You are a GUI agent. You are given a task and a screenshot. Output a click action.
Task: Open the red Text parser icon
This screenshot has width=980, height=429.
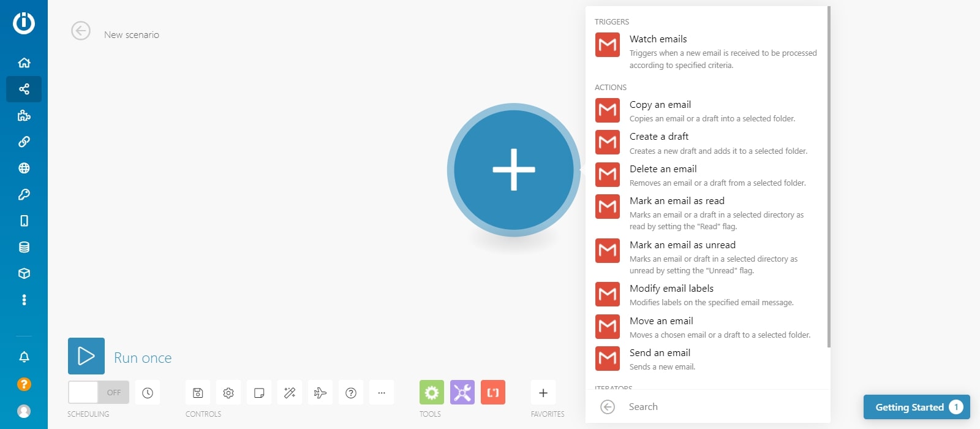pos(493,393)
